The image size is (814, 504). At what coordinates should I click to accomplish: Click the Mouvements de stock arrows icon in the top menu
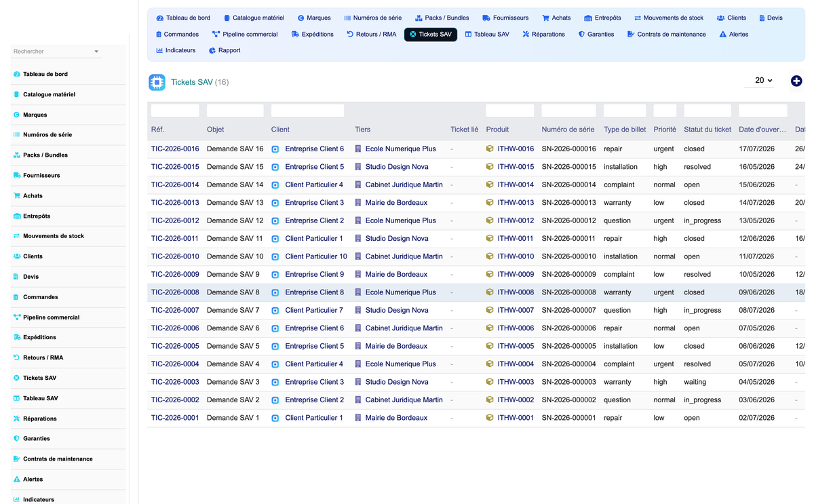[638, 18]
